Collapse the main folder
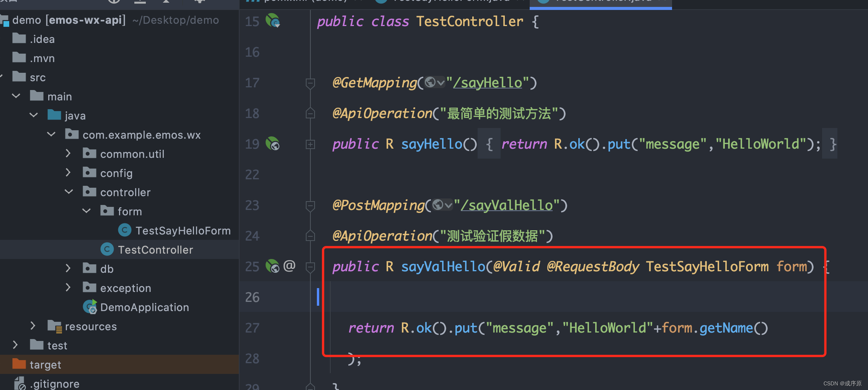868x390 pixels. 16,96
